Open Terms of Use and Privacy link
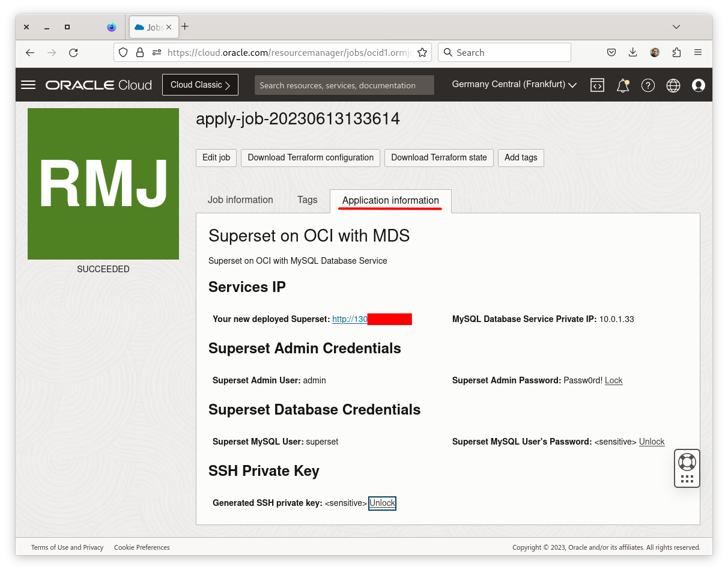Image resolution: width=728 pixels, height=572 pixels. point(67,547)
